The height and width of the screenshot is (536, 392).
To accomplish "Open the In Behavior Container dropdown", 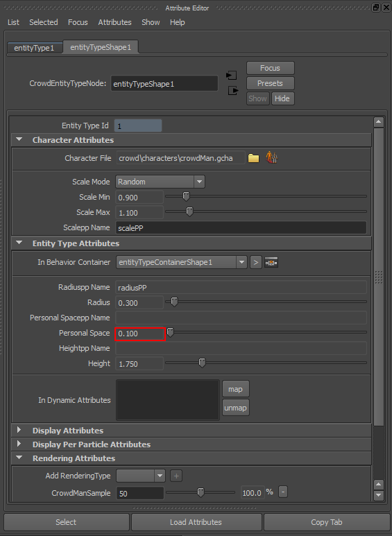I will pyautogui.click(x=181, y=263).
